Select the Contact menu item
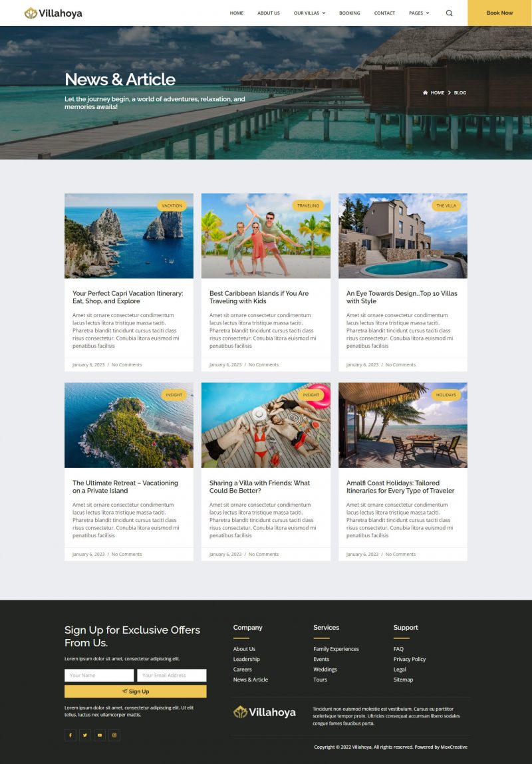The height and width of the screenshot is (764, 532). pos(384,13)
